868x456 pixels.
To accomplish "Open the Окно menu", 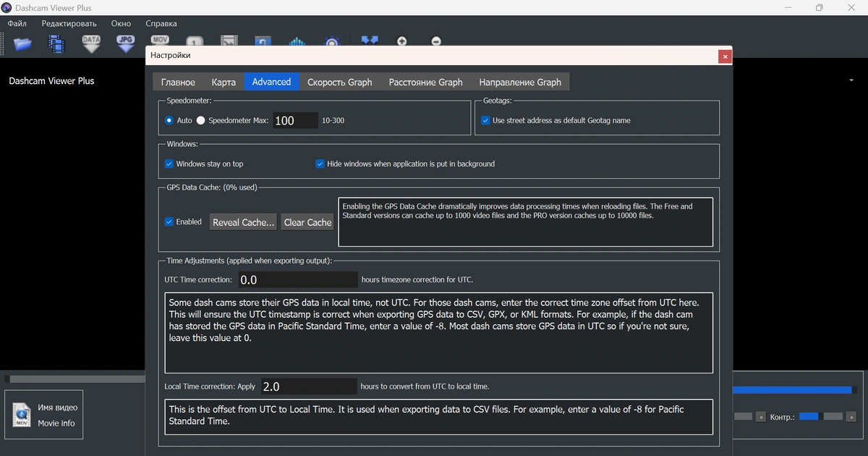I will (x=121, y=23).
